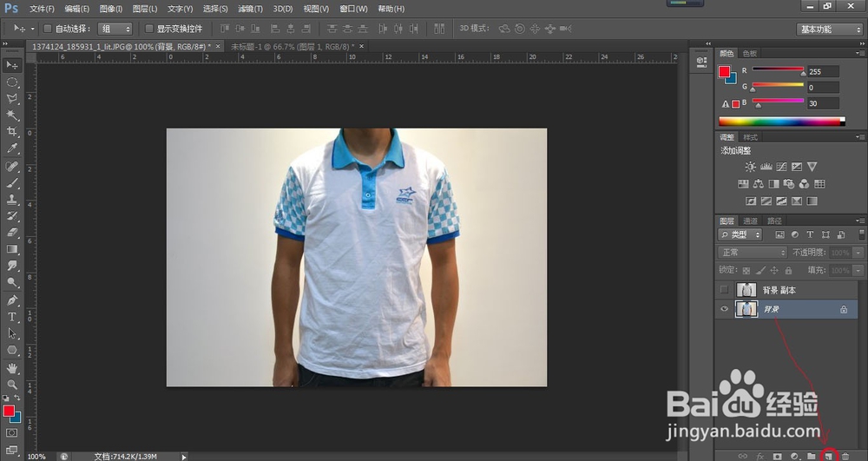
Task: Open the 图像(I) menu
Action: pos(111,9)
